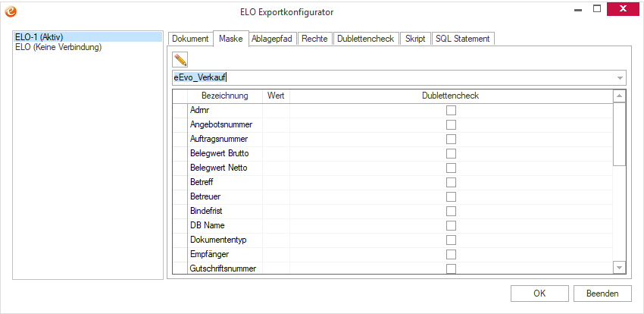The image size is (644, 314).
Task: Open the Rechte tab
Action: [314, 39]
